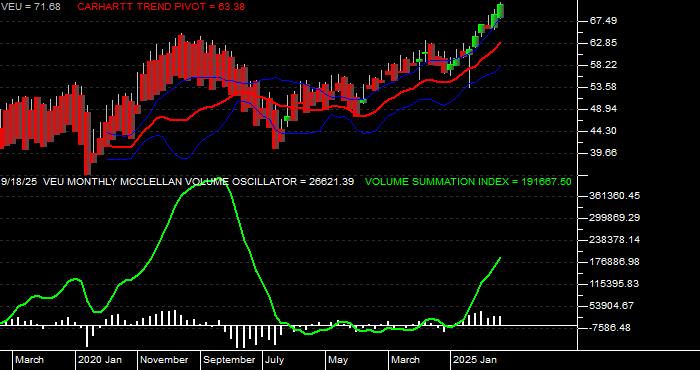Screen dimensions: 700x370
Task: Select the July timeline marker
Action: click(x=275, y=360)
